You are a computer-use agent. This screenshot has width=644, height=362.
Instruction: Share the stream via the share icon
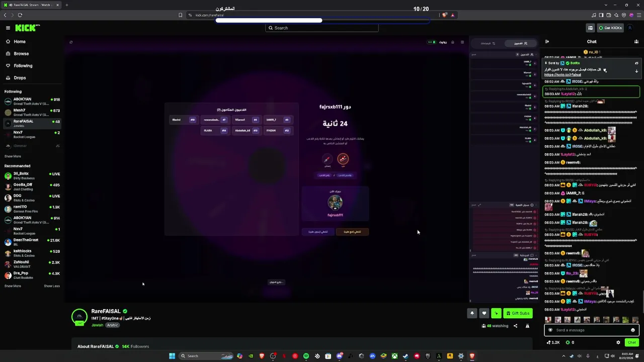pyautogui.click(x=515, y=326)
